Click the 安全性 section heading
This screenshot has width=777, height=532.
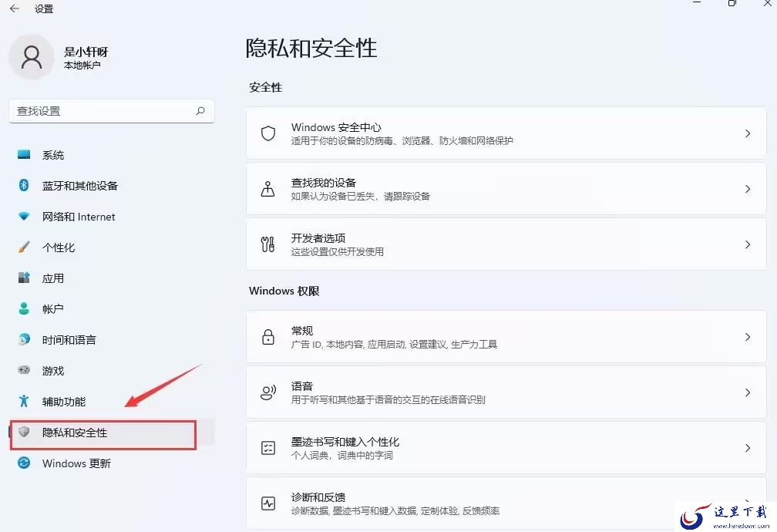pyautogui.click(x=266, y=87)
